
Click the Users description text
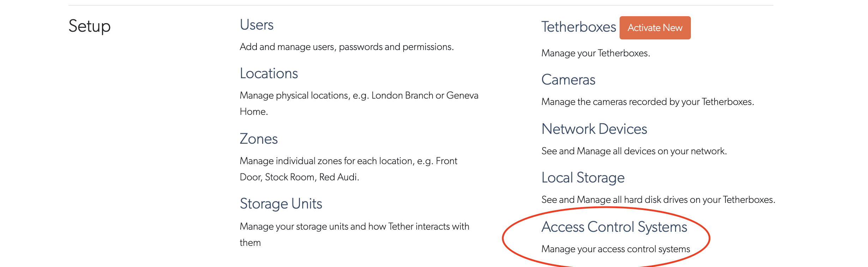347,46
